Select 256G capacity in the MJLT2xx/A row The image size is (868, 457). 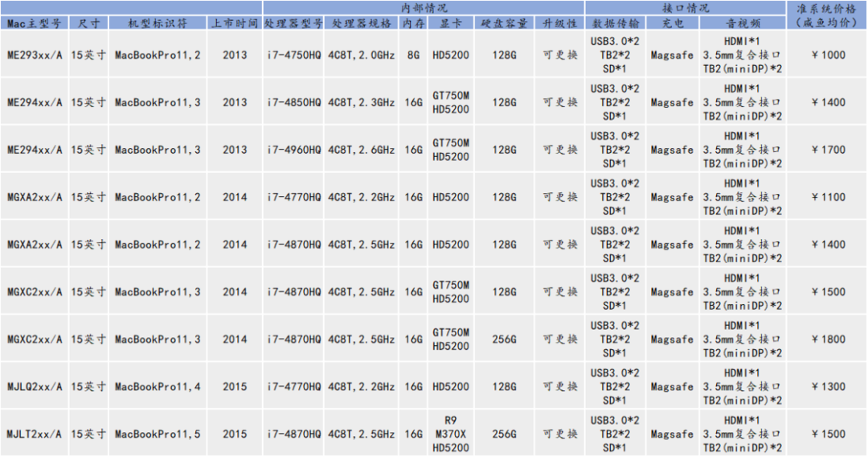504,434
